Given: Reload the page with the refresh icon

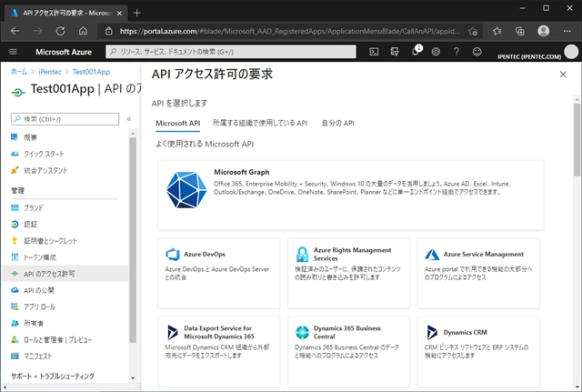Looking at the screenshot, I should [x=61, y=31].
